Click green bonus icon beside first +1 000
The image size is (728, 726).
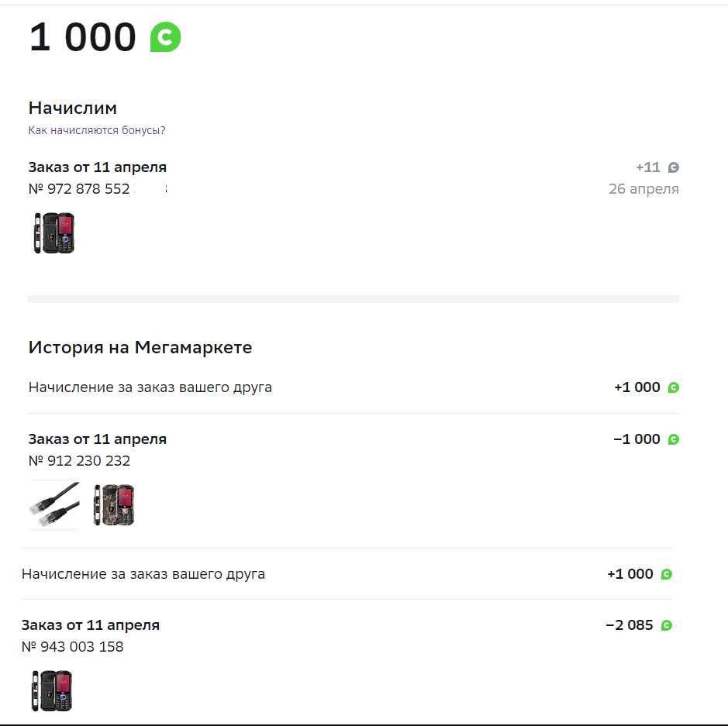(x=673, y=387)
